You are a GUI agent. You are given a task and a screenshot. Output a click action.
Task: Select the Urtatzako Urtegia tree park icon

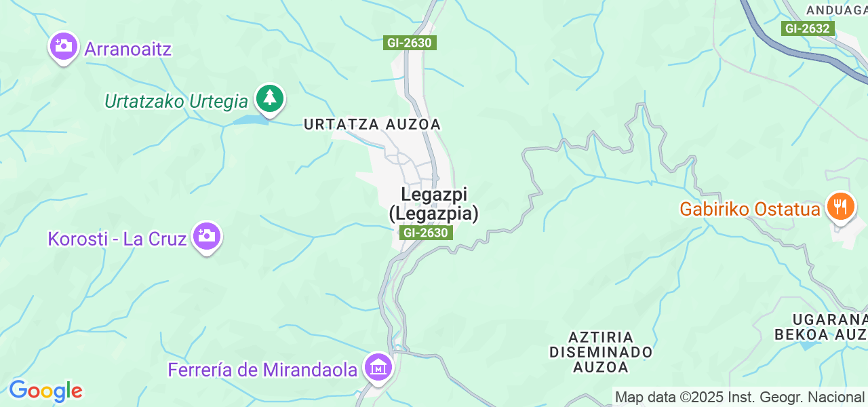pyautogui.click(x=270, y=100)
